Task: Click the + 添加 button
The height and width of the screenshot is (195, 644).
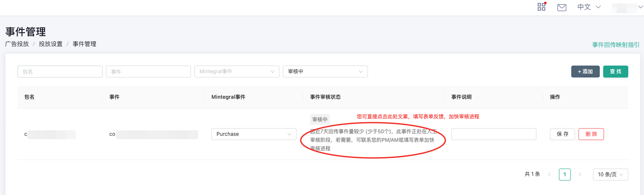Action: tap(585, 72)
